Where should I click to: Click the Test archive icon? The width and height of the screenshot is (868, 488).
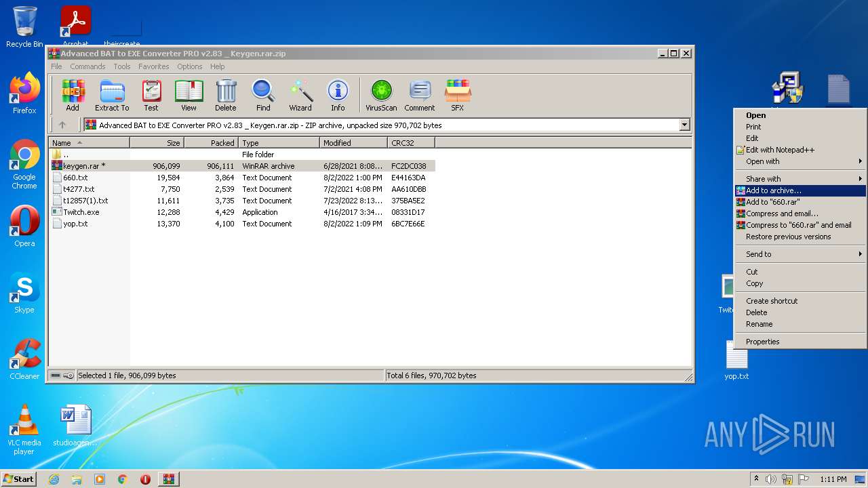(151, 96)
